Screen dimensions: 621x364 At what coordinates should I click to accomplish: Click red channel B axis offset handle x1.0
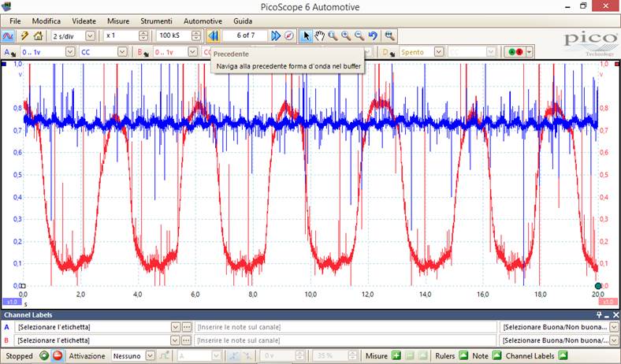pyautogui.click(x=608, y=302)
